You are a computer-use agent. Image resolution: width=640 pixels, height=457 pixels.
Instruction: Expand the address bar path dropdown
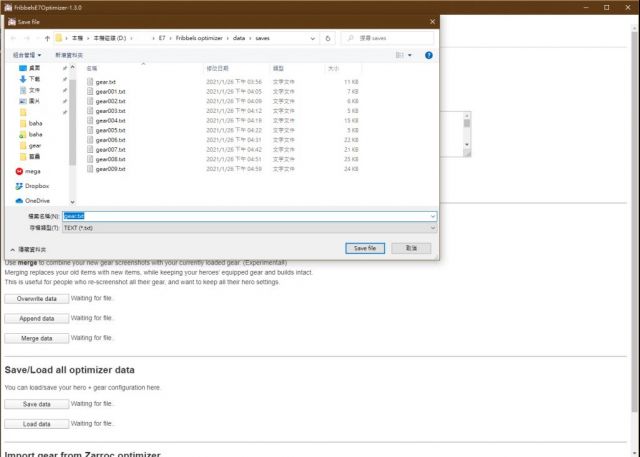[x=314, y=38]
